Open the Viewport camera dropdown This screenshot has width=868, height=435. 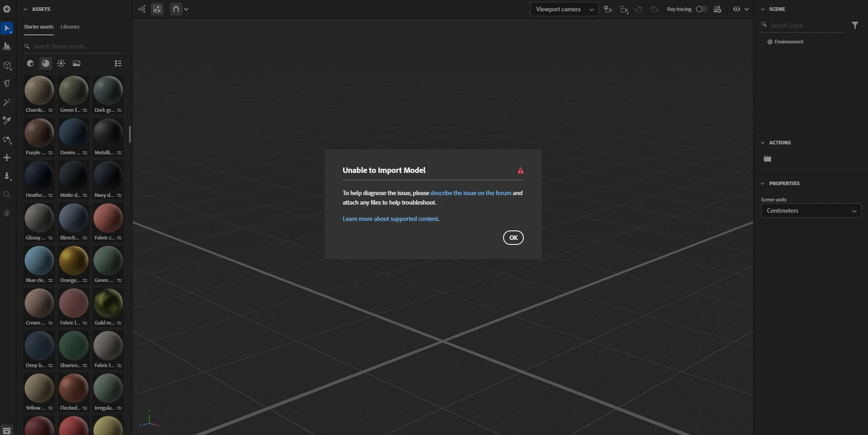coord(564,9)
